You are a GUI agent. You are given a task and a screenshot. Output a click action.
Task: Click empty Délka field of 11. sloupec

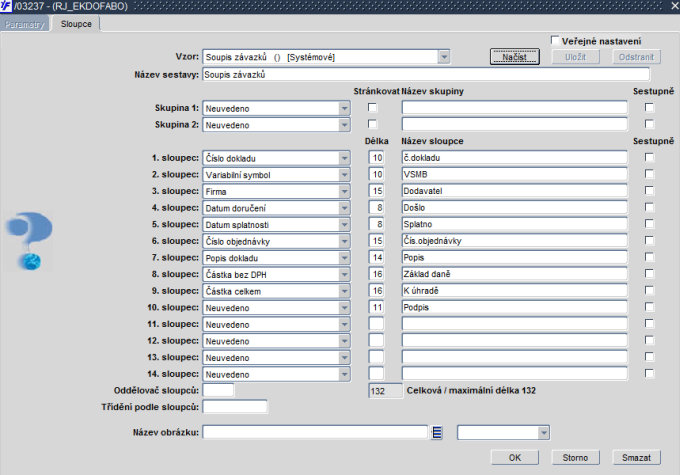[376, 324]
